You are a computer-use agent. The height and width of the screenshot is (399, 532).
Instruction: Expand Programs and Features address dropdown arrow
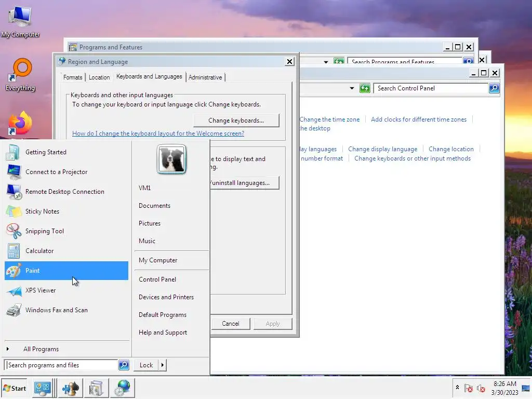point(326,62)
